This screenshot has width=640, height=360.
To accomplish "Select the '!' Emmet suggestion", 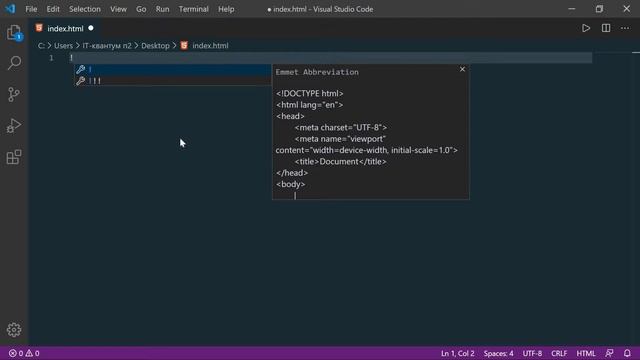I will pyautogui.click(x=172, y=69).
